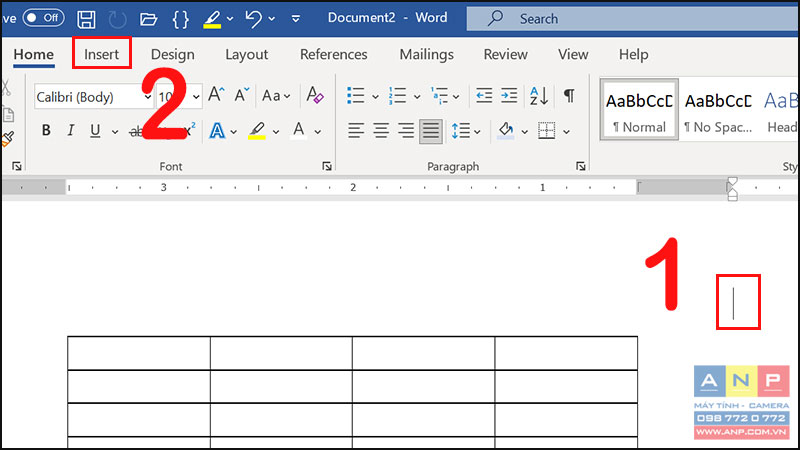800x450 pixels.
Task: Open the References tab
Action: coord(334,55)
